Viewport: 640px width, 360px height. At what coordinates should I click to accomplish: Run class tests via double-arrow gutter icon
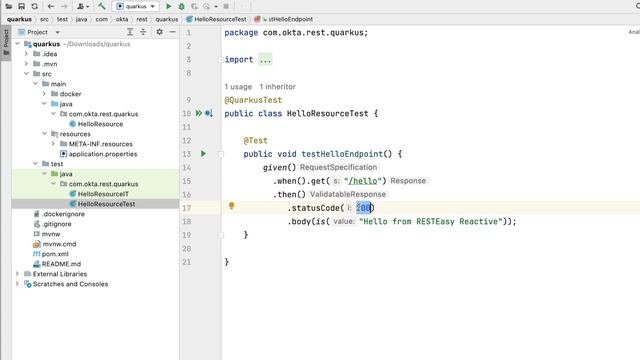[x=199, y=113]
